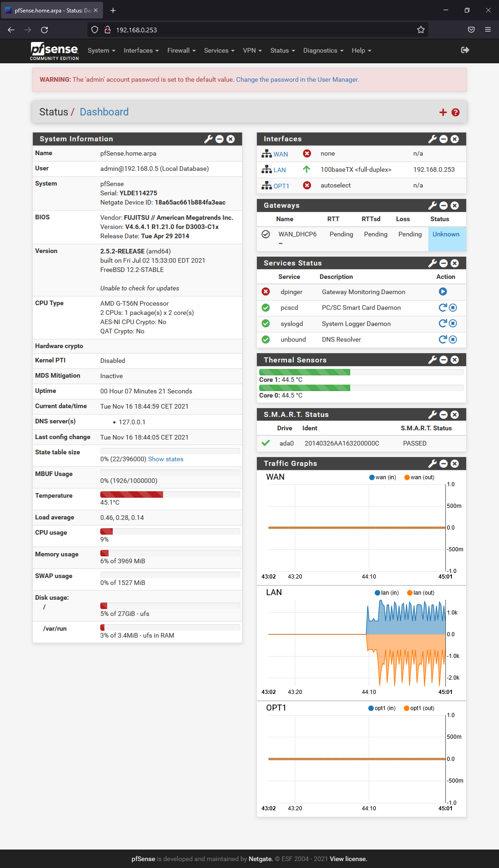The height and width of the screenshot is (868, 499).
Task: Close the Services Status widget
Action: point(455,263)
